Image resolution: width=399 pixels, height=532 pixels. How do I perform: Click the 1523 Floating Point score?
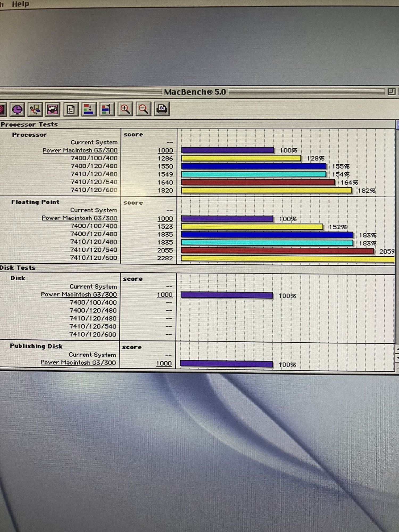point(165,227)
